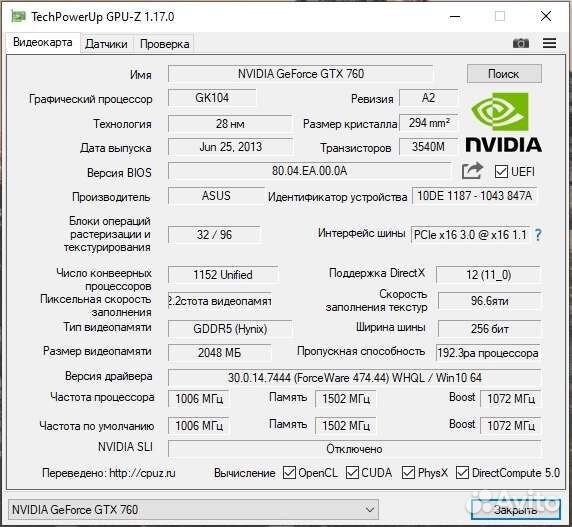The height and width of the screenshot is (527, 572).
Task: Click the Имя field showing GeForce GTX 760
Action: click(x=301, y=74)
